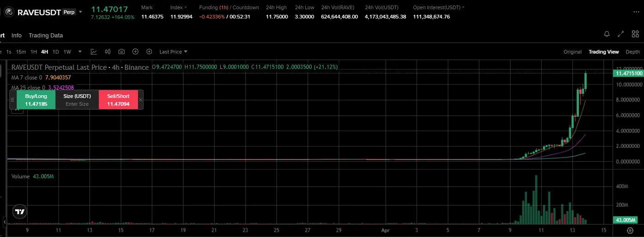
Task: Open price alerts bell icon
Action: tap(607, 34)
